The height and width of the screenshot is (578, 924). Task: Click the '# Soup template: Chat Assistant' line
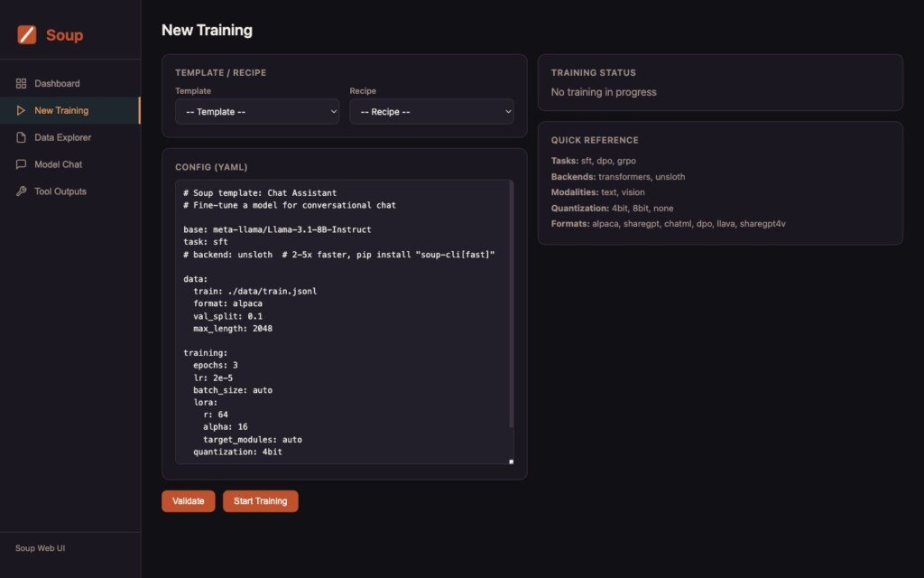[x=260, y=193]
